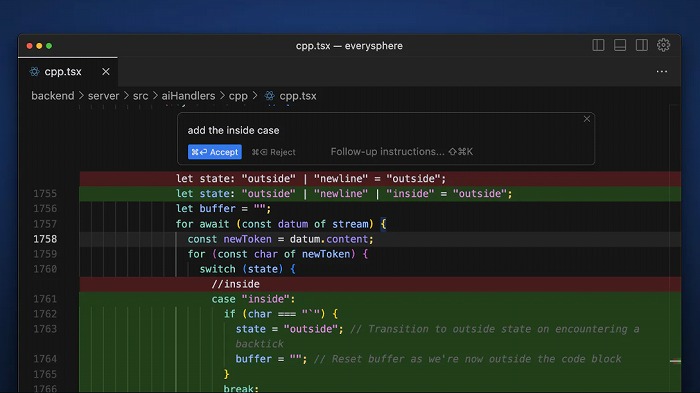This screenshot has height=393, width=700.
Task: Open the editor more actions ellipsis
Action: [662, 71]
